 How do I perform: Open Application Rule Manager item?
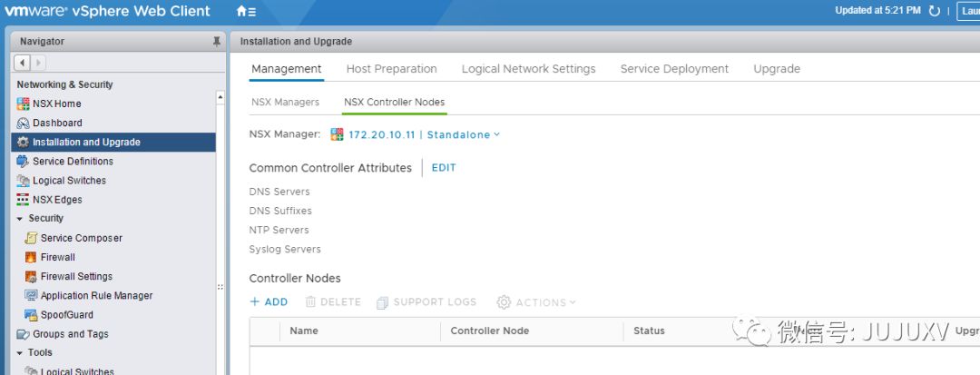click(96, 296)
